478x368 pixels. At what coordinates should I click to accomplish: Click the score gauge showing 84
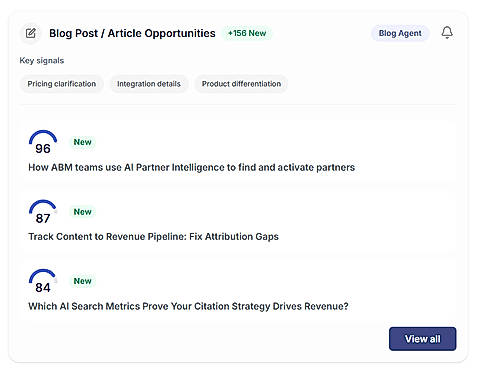[x=43, y=281]
